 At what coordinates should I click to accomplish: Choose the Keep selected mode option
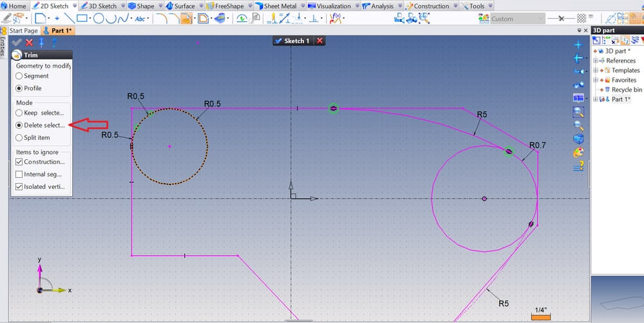coord(19,113)
